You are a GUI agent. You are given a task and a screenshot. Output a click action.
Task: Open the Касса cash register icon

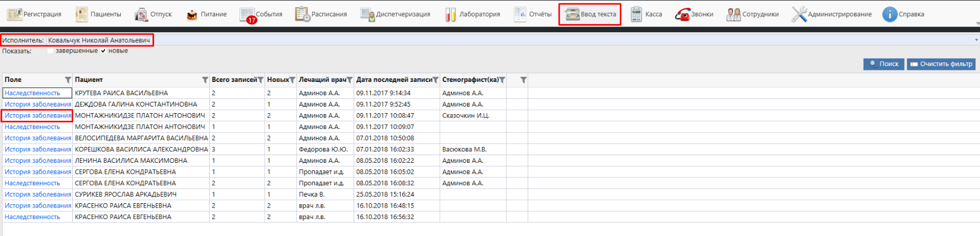coord(636,14)
